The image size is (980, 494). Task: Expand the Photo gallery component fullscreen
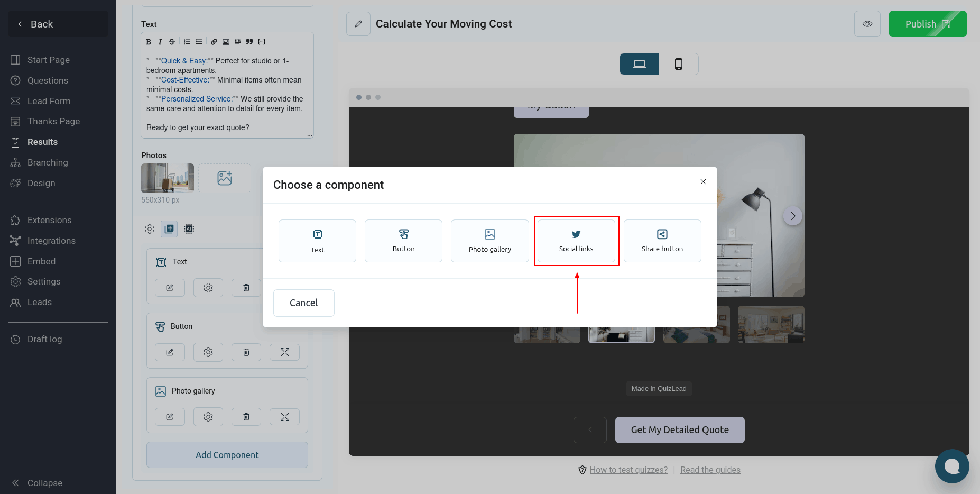pos(284,417)
